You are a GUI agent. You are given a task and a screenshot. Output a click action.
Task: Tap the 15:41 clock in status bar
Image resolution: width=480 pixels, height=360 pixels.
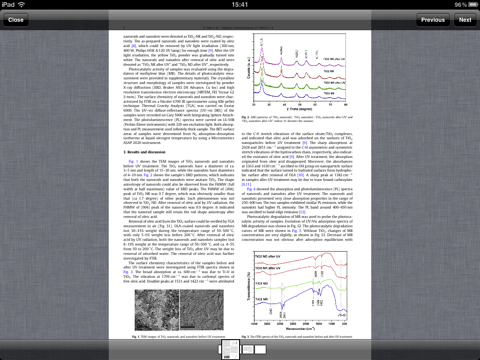tap(240, 5)
